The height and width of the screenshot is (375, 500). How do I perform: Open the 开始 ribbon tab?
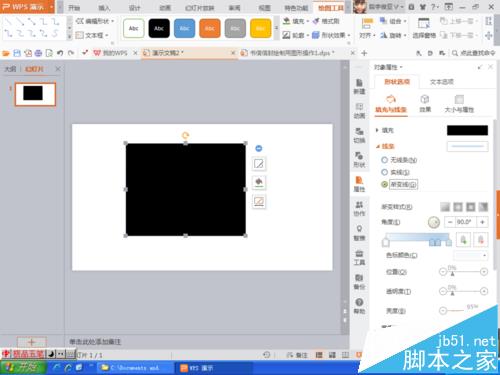(x=74, y=8)
